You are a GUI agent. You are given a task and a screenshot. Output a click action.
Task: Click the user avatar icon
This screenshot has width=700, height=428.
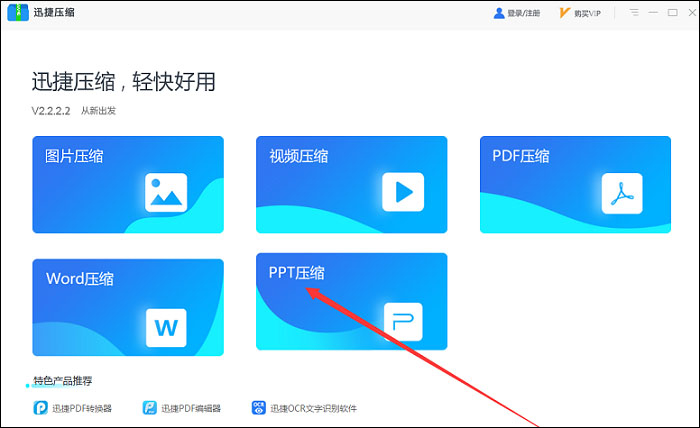click(x=499, y=13)
